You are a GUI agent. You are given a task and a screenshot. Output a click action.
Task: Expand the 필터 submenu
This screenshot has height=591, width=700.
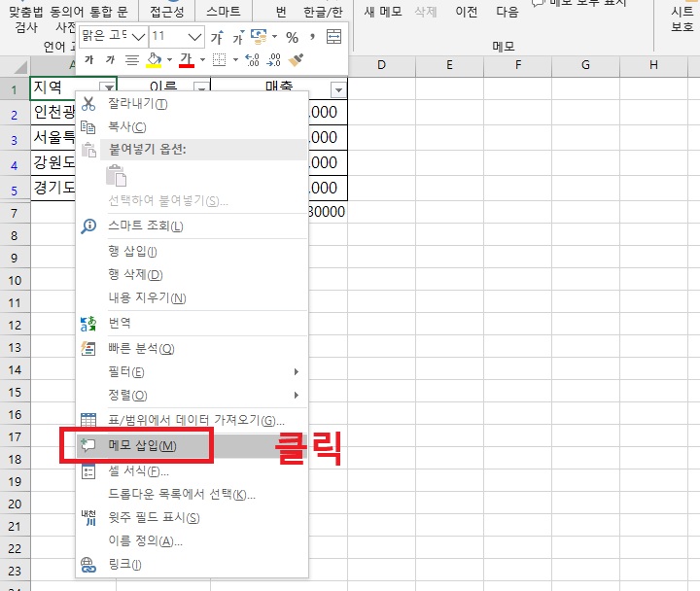coord(296,372)
